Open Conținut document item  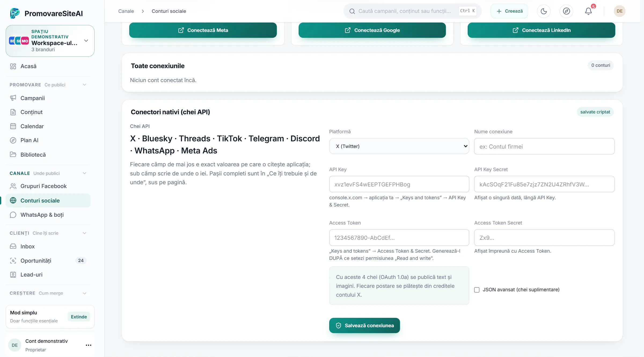[x=48, y=112]
